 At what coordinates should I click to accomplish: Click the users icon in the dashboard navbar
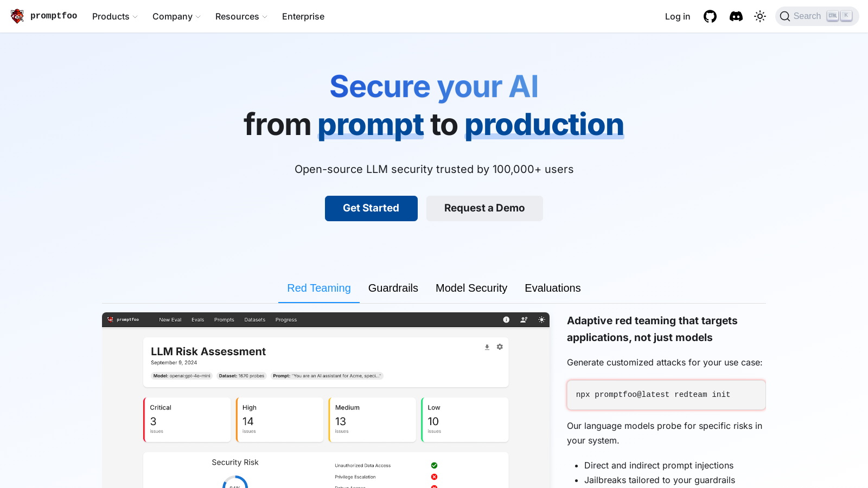(524, 320)
